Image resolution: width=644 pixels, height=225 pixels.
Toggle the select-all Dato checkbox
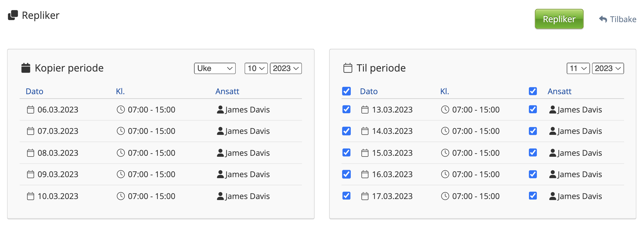pos(346,91)
